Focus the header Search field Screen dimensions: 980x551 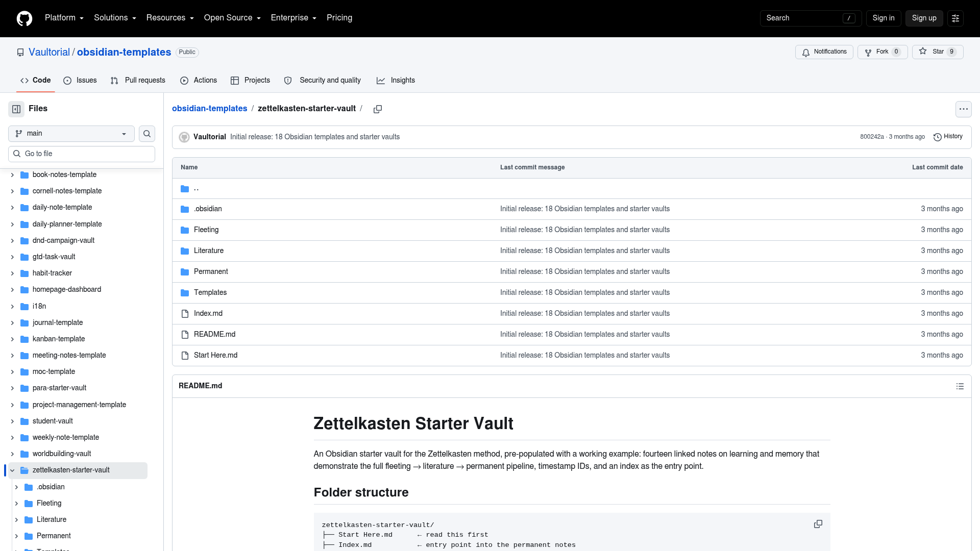(811, 18)
